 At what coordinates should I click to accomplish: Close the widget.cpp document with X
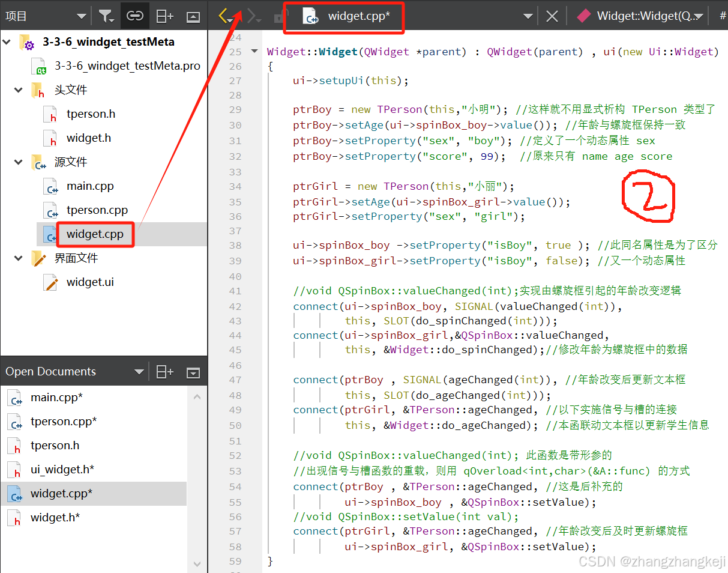(x=552, y=16)
